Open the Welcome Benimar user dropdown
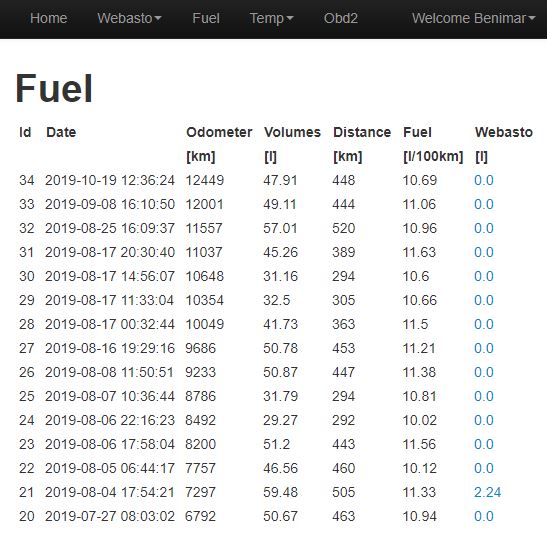Image resolution: width=547 pixels, height=538 pixels. coord(473,18)
